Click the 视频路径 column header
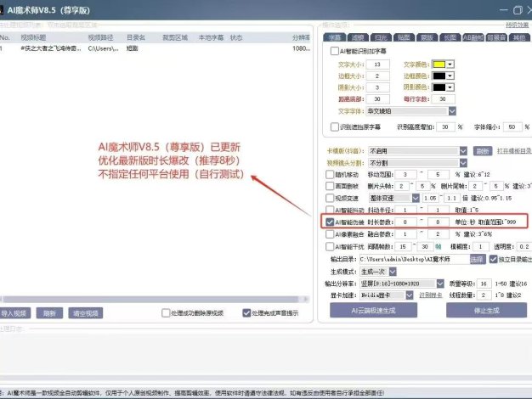The height and width of the screenshot is (399, 532). [100, 37]
